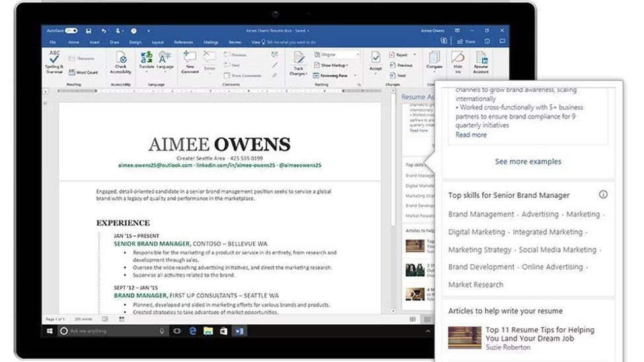The height and width of the screenshot is (362, 644).
Task: Expand Customize Quick Access Toolbar arrow
Action: click(x=148, y=31)
